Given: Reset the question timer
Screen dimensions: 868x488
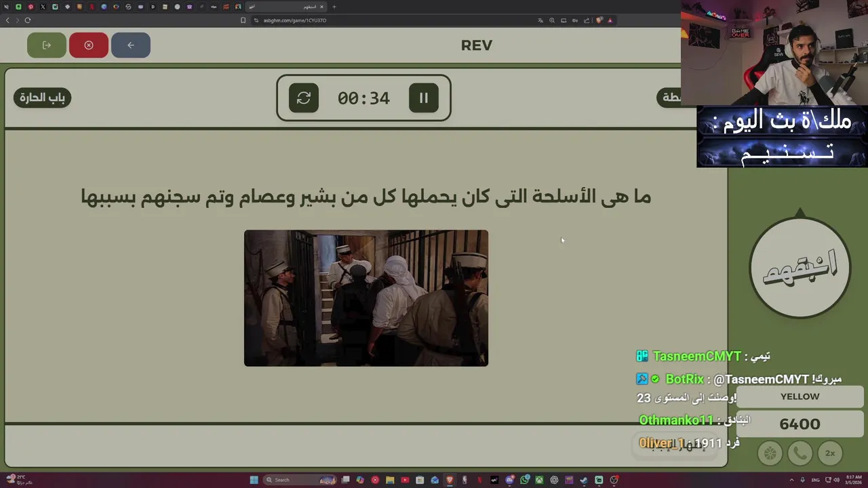Looking at the screenshot, I should pos(304,98).
